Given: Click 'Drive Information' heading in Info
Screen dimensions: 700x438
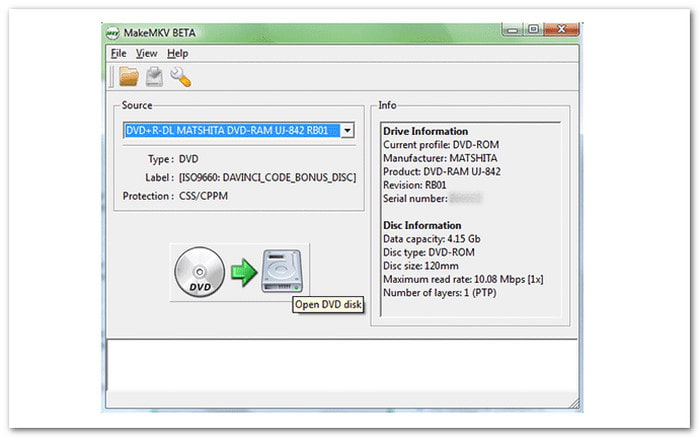Looking at the screenshot, I should (x=425, y=131).
